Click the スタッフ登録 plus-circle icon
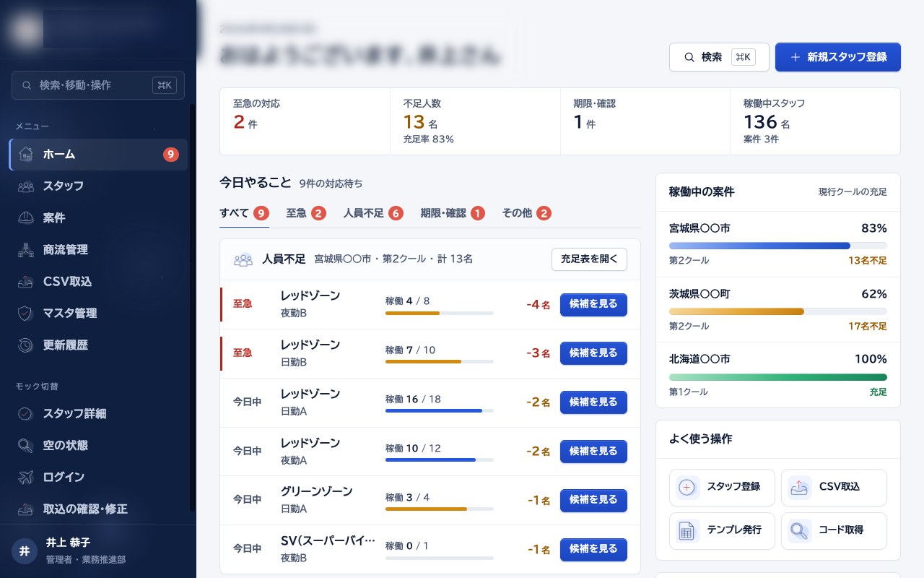 pyautogui.click(x=688, y=487)
